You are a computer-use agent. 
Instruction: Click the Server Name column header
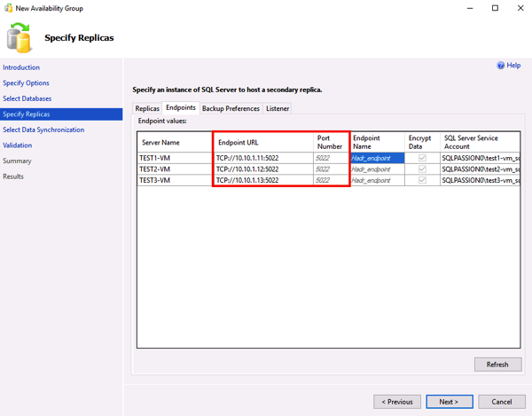175,142
